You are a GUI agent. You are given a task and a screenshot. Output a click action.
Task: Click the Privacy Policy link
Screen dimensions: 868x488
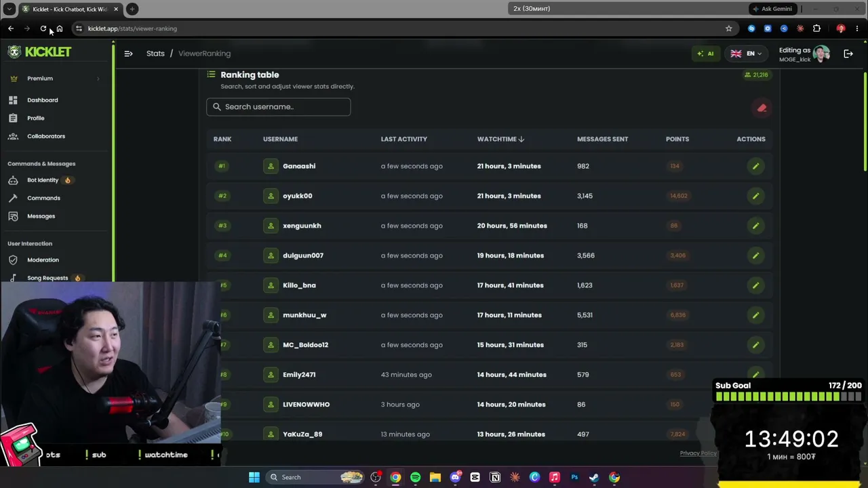698,453
